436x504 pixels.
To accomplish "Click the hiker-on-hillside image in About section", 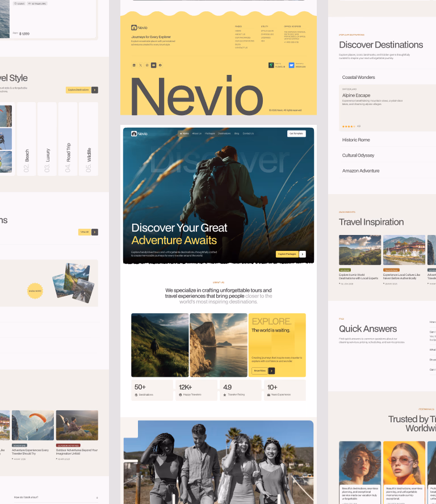I will 160,345.
